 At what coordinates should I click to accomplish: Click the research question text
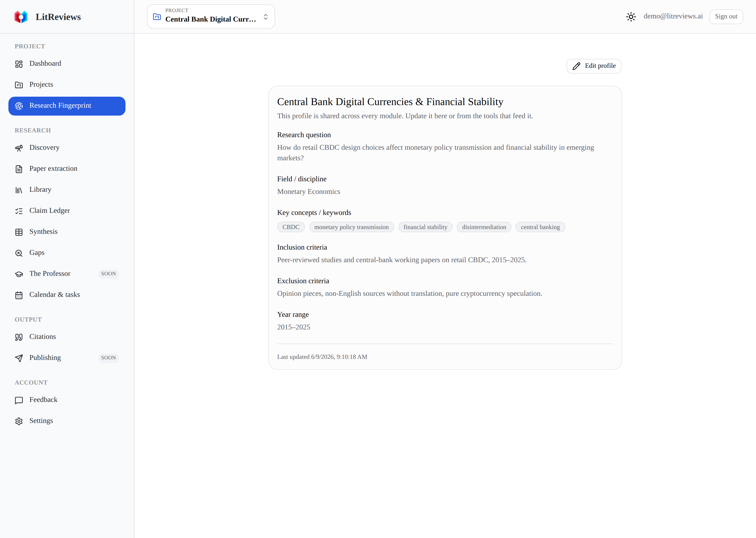tap(435, 153)
